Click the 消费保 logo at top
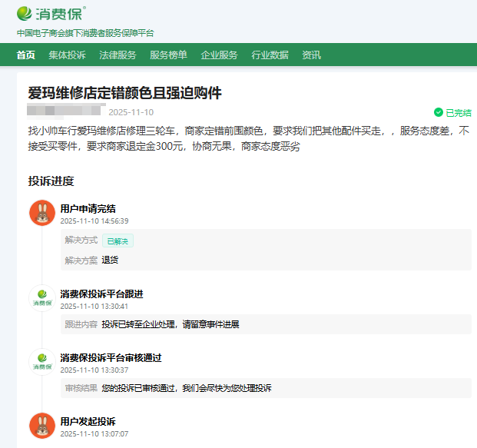 (51, 14)
